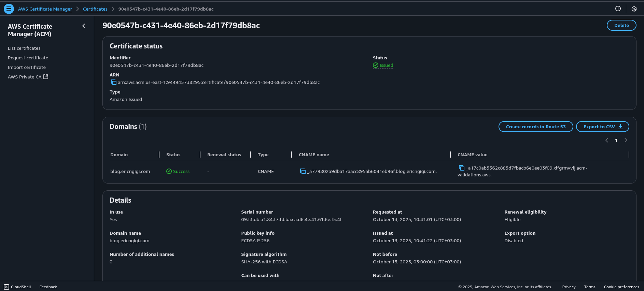Copy the certificate ARN with copy icon
Screen dimensions: 644x291
pos(113,82)
